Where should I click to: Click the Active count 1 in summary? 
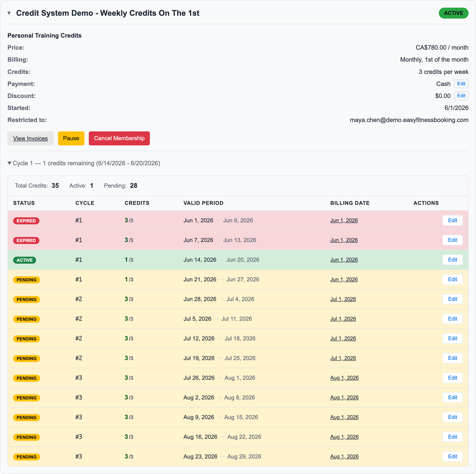(x=92, y=186)
